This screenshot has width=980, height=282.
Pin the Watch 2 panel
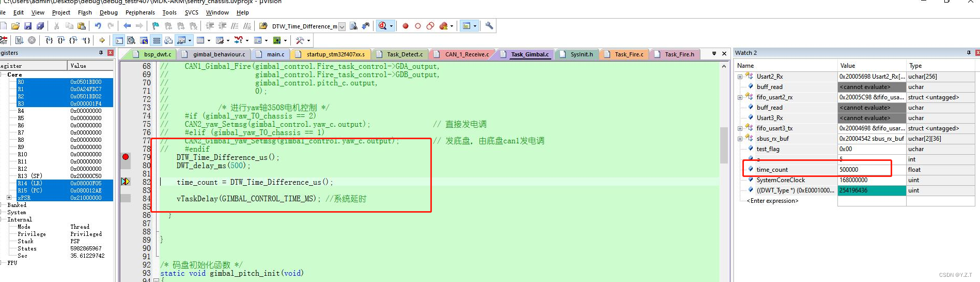pos(968,53)
